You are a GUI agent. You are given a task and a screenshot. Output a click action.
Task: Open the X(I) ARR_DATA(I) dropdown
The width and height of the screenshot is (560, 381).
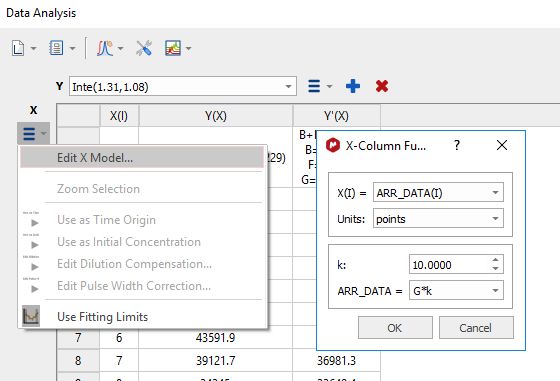point(438,192)
